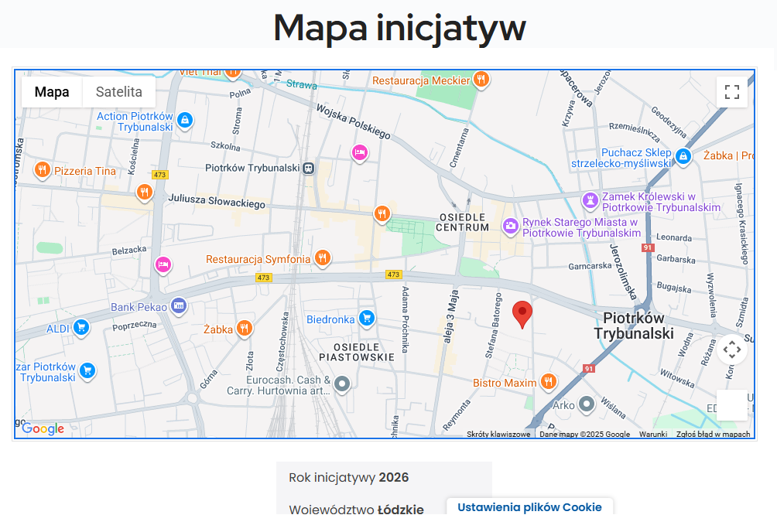Select the Biedronka shopping cart marker

tap(367, 318)
